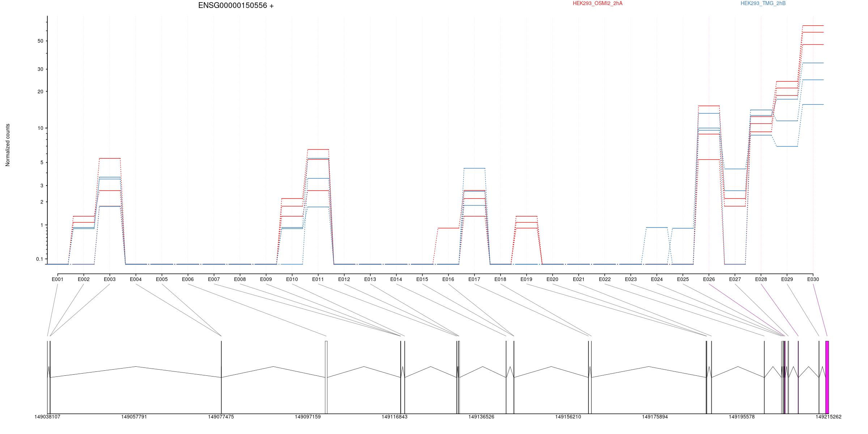Click exon label E004
The width and height of the screenshot is (868, 434).
(x=136, y=279)
